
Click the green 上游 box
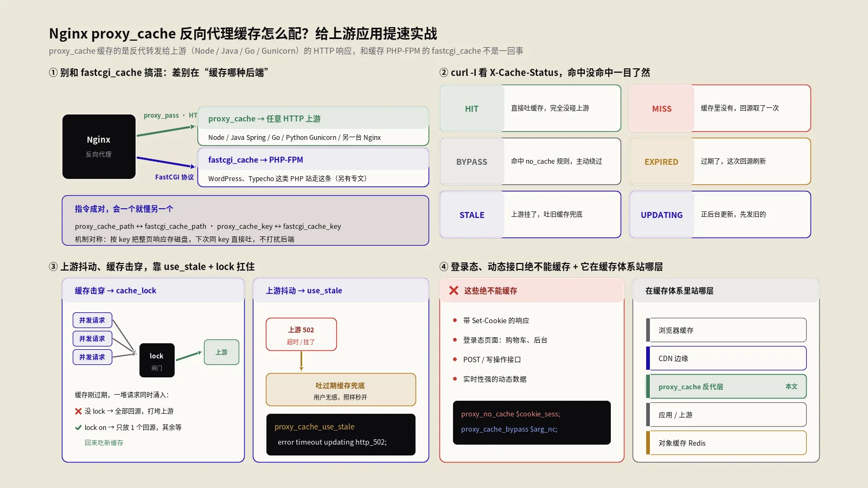pos(221,352)
